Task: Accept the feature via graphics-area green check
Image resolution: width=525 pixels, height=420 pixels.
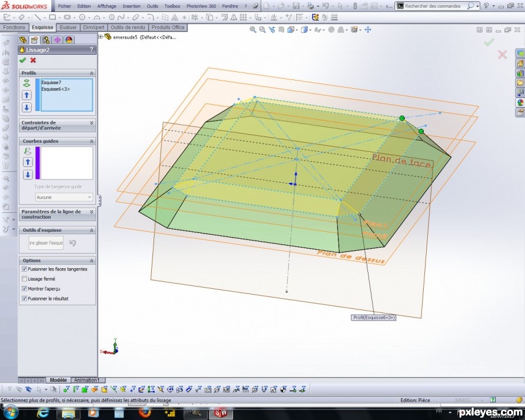Action: tap(489, 42)
